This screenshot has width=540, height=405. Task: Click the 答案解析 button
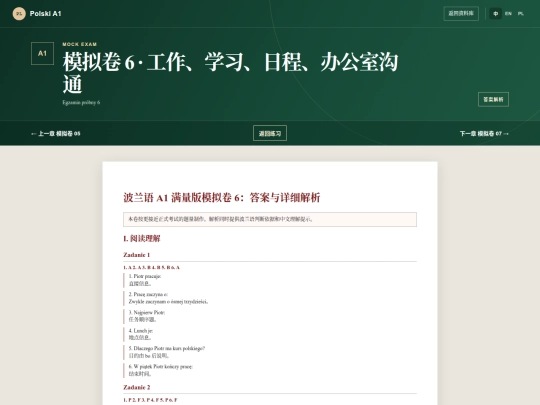493,100
